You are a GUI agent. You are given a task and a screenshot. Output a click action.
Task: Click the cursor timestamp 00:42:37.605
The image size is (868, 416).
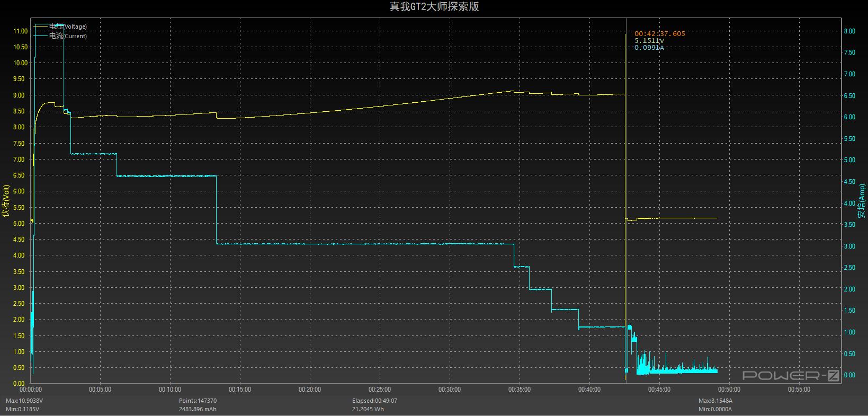pyautogui.click(x=659, y=33)
